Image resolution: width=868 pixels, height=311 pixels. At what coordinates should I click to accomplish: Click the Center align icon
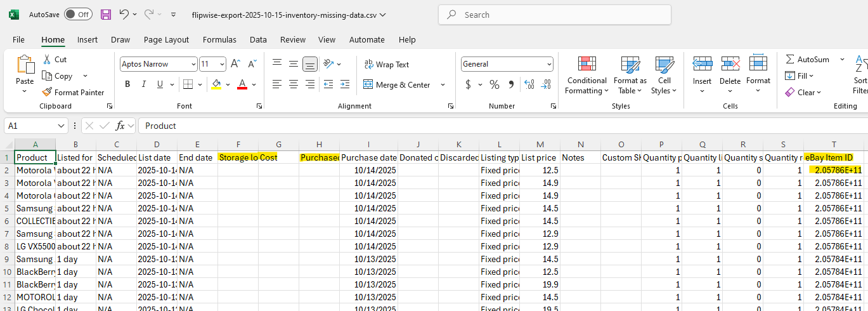point(294,84)
